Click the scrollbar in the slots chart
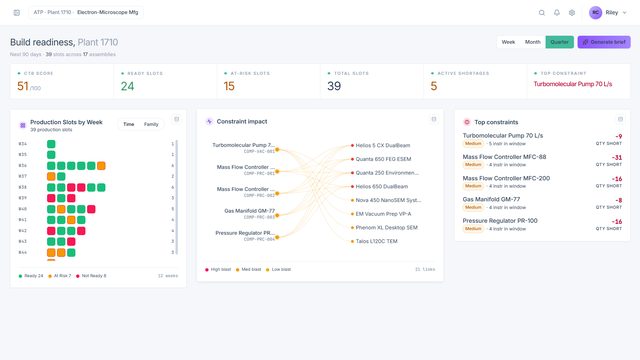The image size is (640, 360). (x=177, y=198)
